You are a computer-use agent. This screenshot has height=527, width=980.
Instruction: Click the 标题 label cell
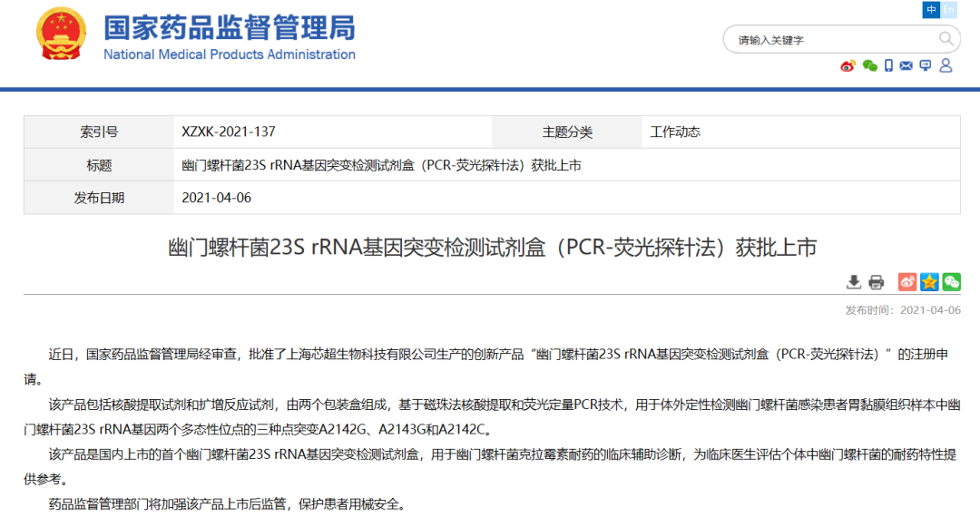(99, 165)
